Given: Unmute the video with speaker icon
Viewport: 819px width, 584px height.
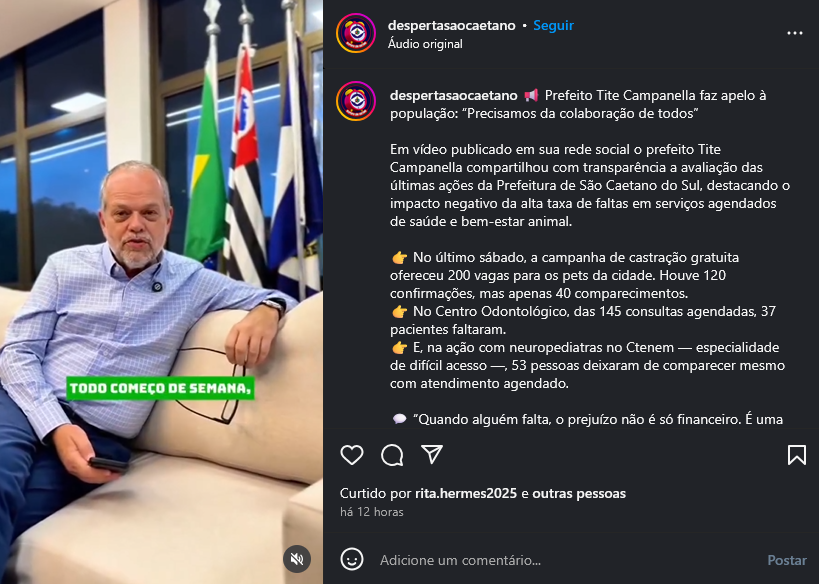Looking at the screenshot, I should 297,559.
